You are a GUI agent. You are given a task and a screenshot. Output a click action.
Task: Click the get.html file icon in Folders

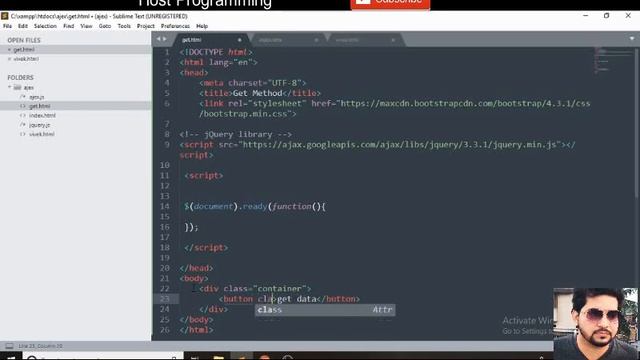pos(23,106)
